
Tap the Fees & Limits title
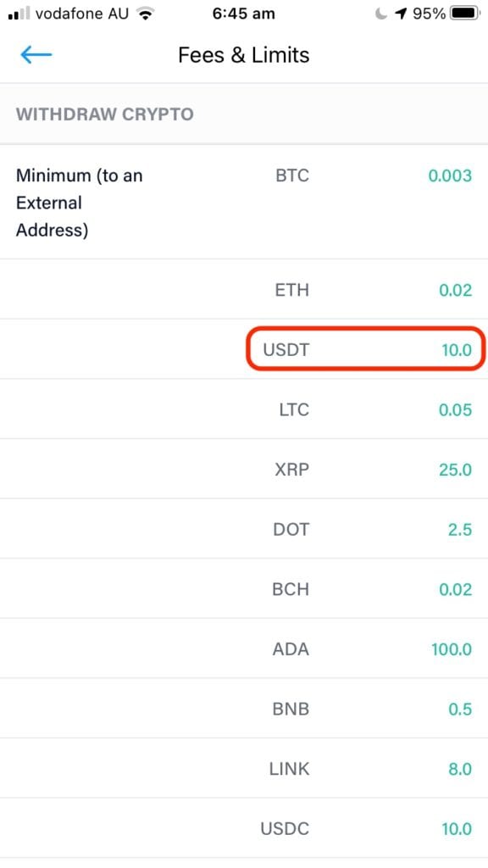click(x=243, y=54)
